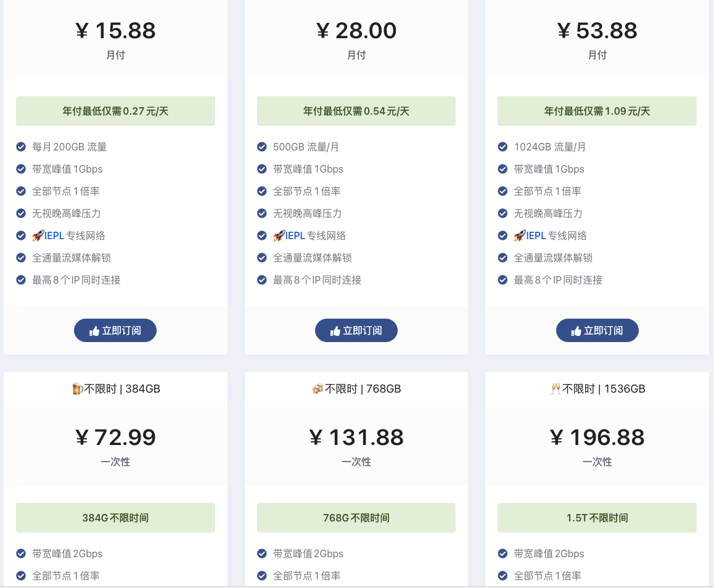Click the 年付最低仅需 0.27 元/天 banner
The image size is (714, 588).
pos(115,111)
